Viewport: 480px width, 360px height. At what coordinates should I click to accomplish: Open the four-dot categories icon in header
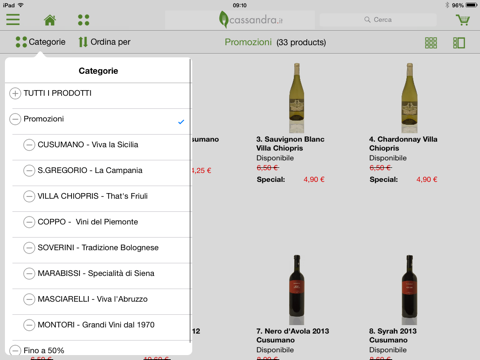coord(83,20)
